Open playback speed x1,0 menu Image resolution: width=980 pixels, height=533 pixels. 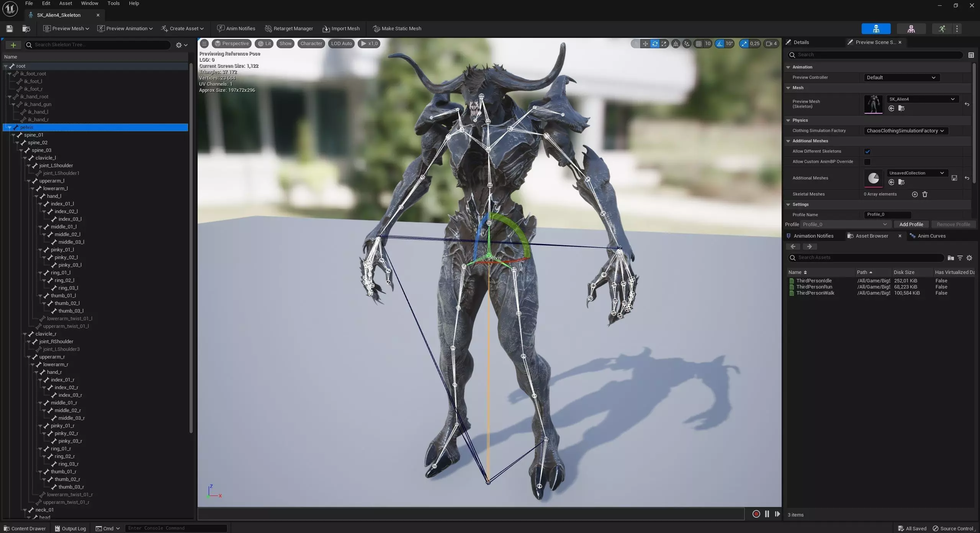coord(369,44)
